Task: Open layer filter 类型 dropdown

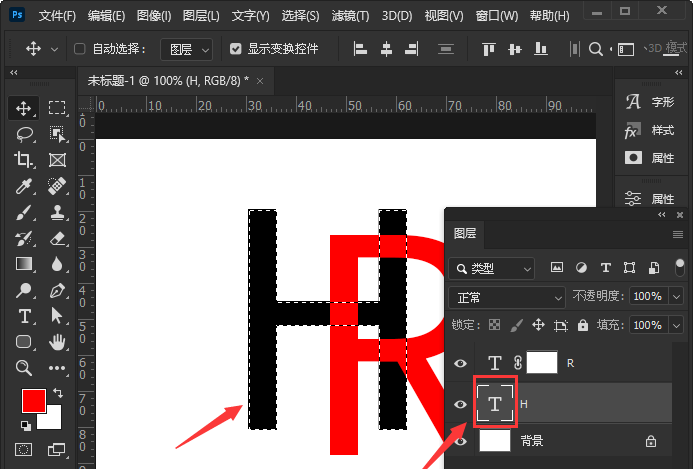Action: point(491,268)
